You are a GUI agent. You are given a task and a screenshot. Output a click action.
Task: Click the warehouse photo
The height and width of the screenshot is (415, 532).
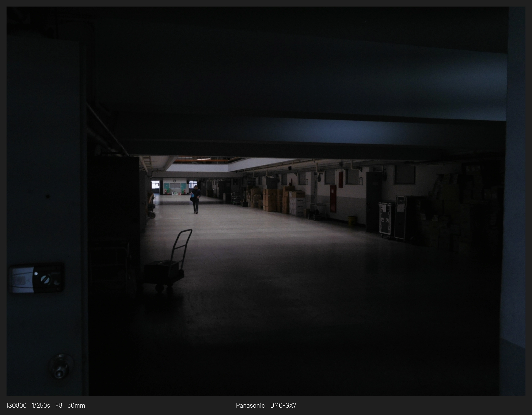266,201
